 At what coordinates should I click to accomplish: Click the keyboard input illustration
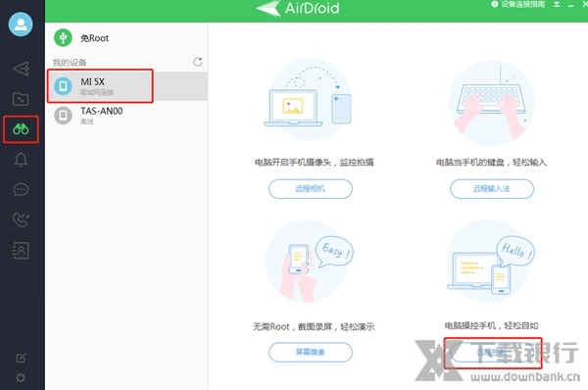(x=492, y=102)
